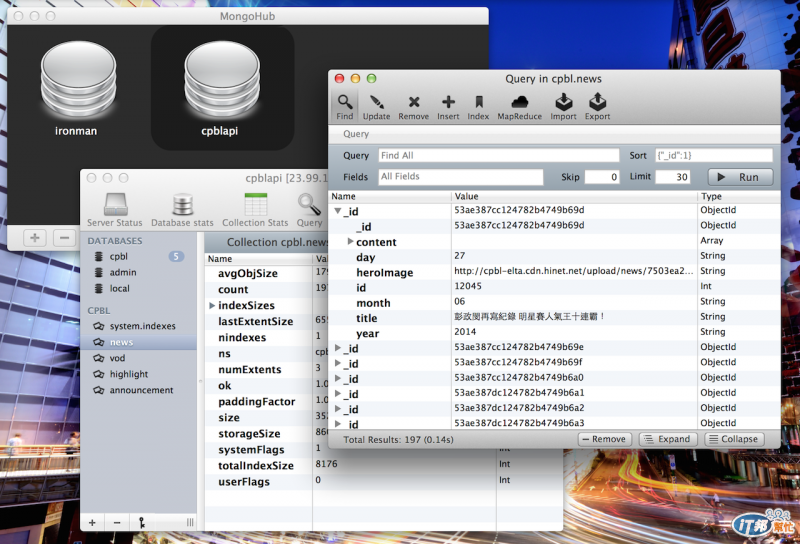Click the Run query button
Screen dimensions: 800x544
(x=740, y=177)
